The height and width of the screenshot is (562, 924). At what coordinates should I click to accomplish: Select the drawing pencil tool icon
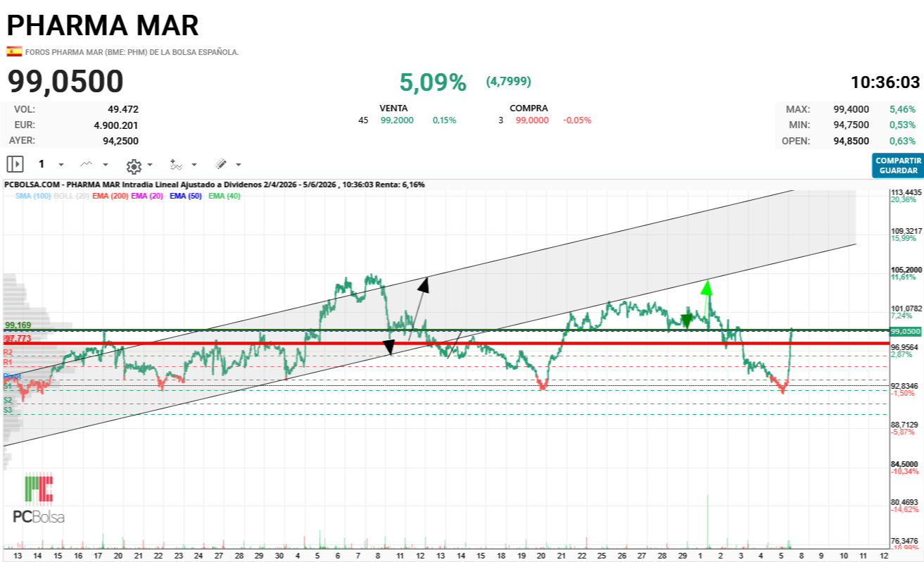click(x=221, y=164)
